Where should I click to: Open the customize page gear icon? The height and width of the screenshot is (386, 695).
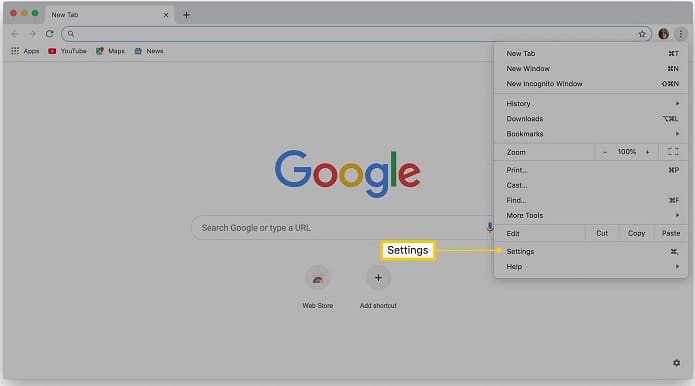click(676, 363)
